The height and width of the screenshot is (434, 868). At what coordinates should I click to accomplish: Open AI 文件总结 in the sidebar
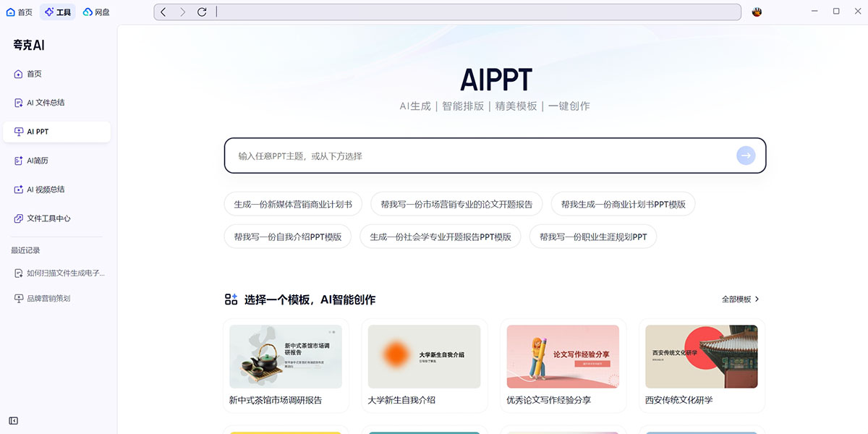click(x=56, y=103)
